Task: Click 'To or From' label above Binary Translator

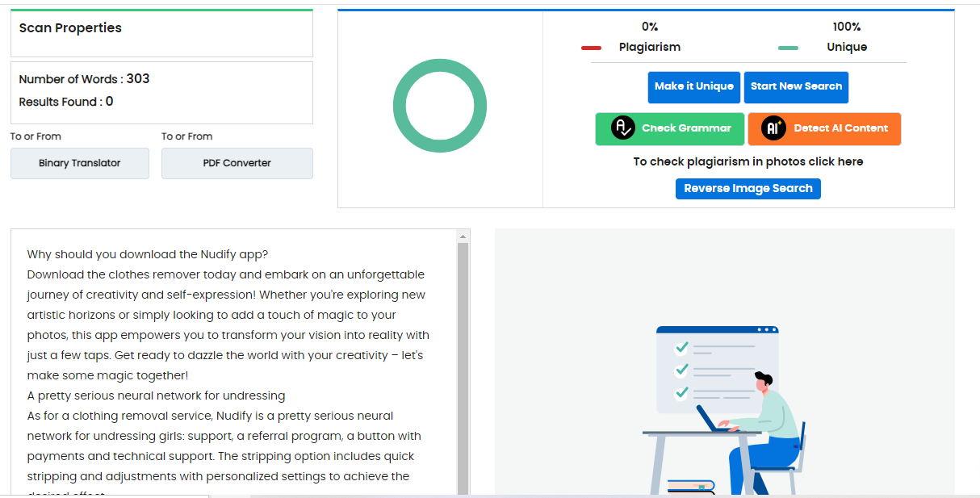Action: pyautogui.click(x=36, y=136)
